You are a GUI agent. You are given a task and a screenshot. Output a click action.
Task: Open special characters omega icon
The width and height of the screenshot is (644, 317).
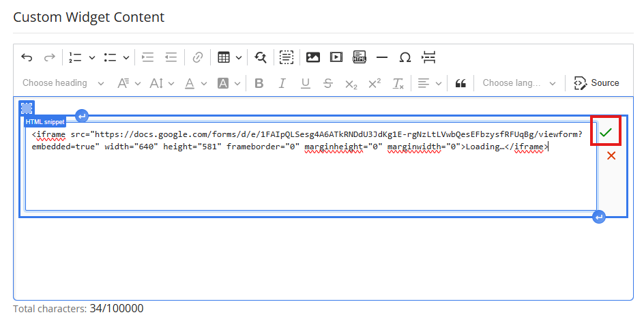pyautogui.click(x=405, y=57)
